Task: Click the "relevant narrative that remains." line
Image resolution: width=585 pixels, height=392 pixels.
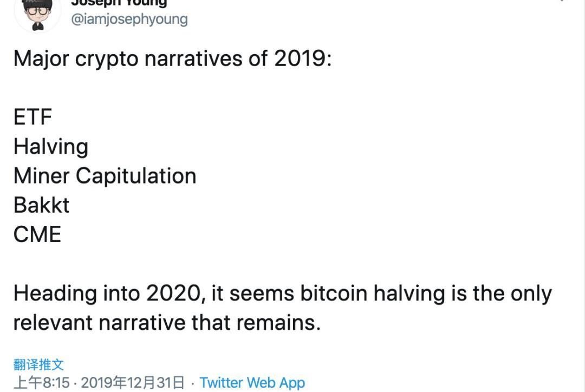Action: click(167, 323)
